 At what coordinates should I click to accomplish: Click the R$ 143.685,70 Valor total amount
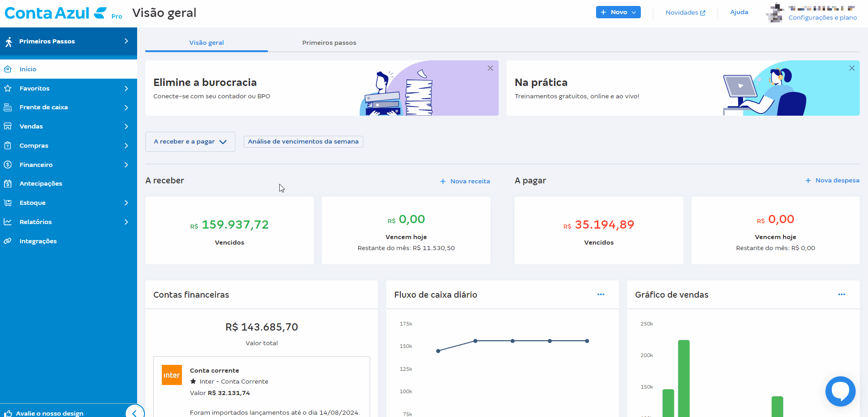(x=261, y=327)
